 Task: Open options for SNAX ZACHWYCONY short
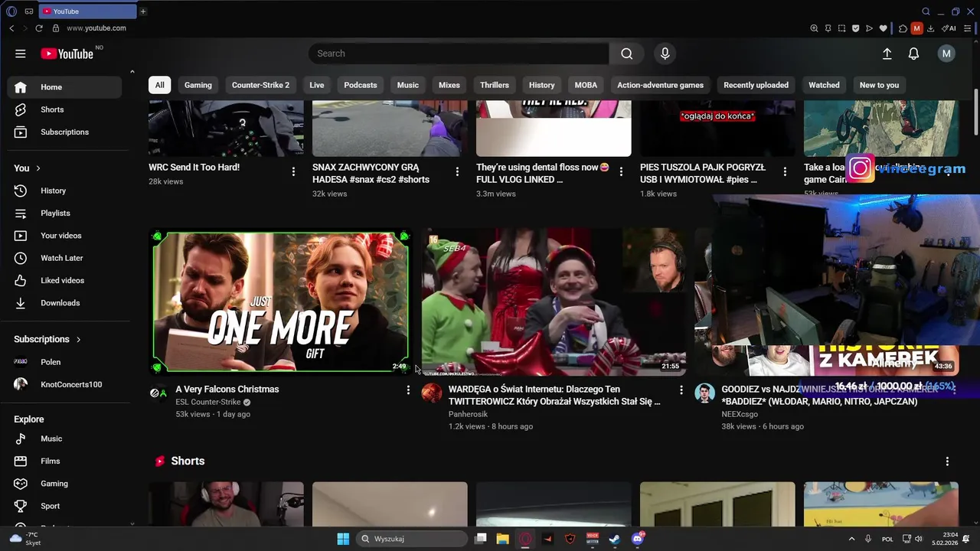coord(457,172)
